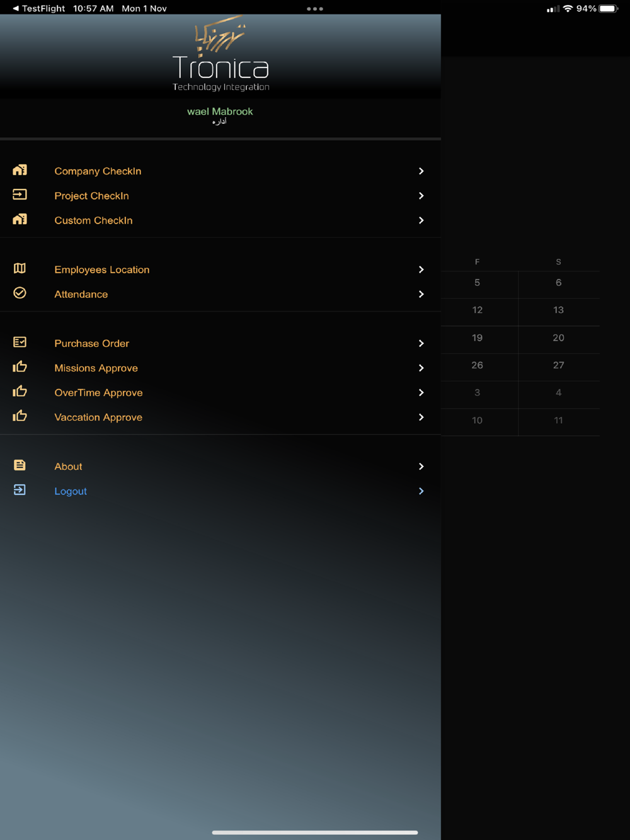The height and width of the screenshot is (840, 630).
Task: Click the Purchase Order checklist icon
Action: pyautogui.click(x=20, y=342)
